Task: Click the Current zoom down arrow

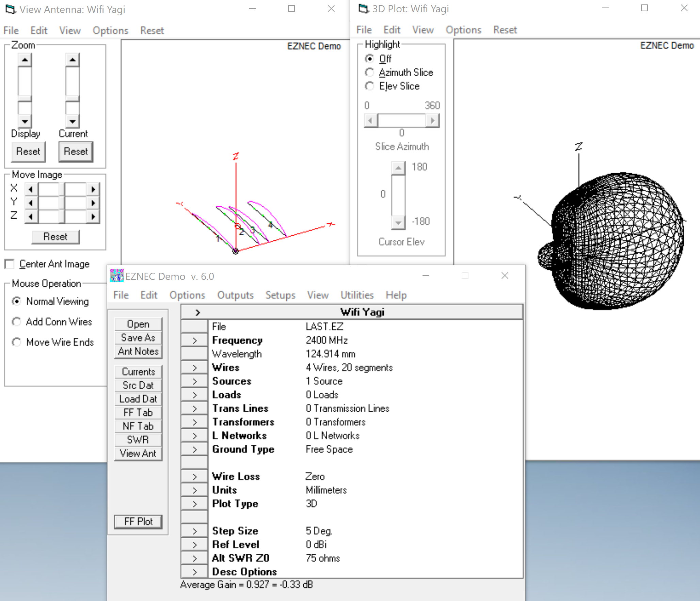Action: point(72,121)
